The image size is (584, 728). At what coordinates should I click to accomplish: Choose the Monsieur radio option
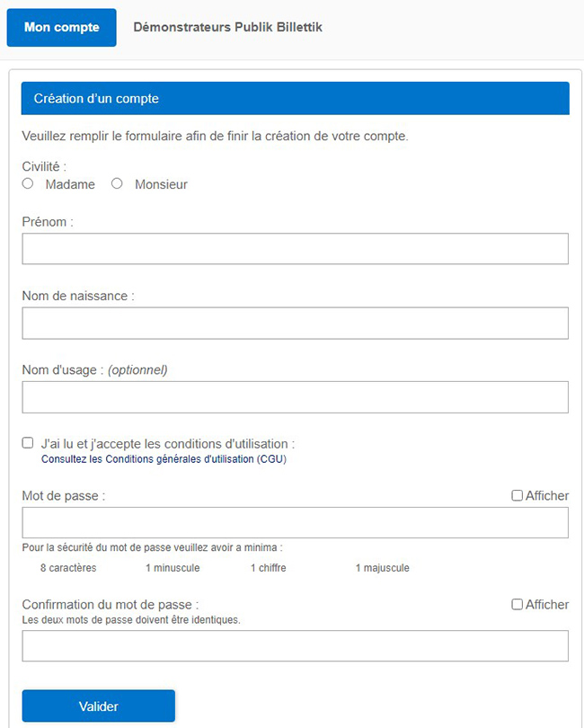[117, 184]
